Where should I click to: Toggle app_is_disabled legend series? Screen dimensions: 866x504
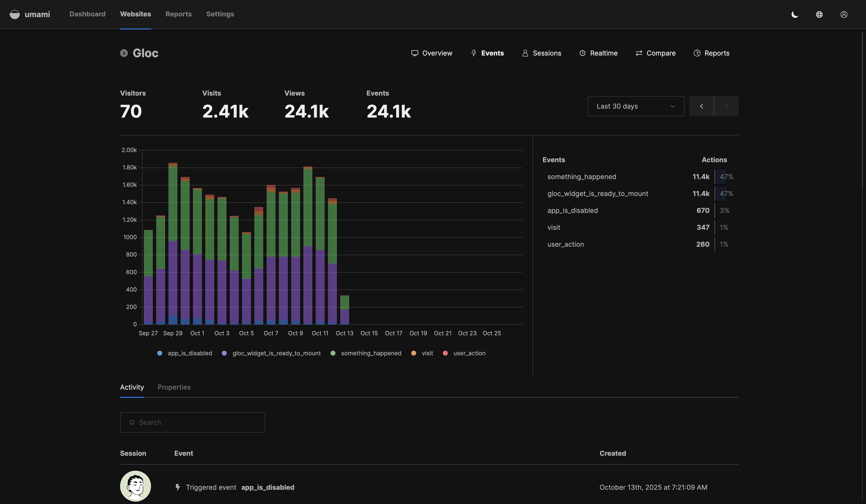(x=189, y=353)
